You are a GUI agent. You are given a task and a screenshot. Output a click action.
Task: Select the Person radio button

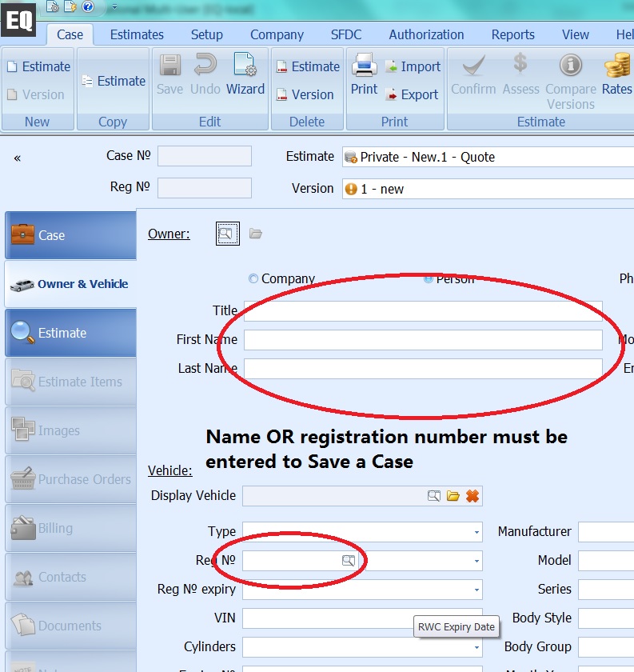(428, 278)
